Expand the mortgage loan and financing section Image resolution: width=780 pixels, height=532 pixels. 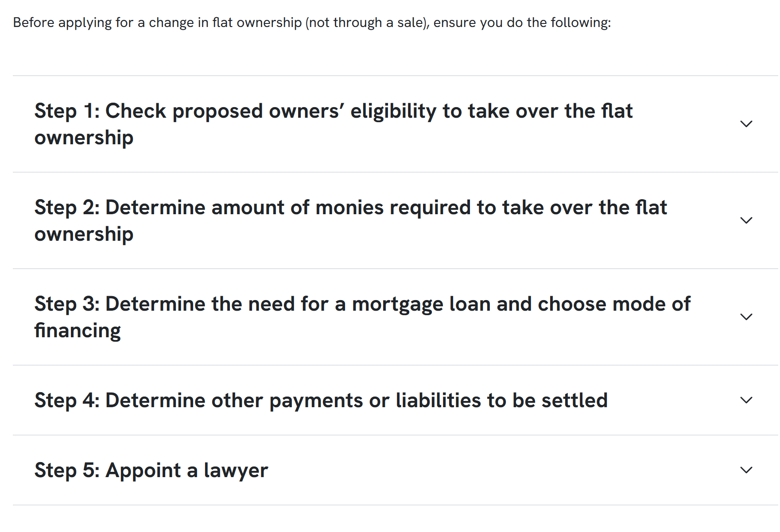pos(396,317)
